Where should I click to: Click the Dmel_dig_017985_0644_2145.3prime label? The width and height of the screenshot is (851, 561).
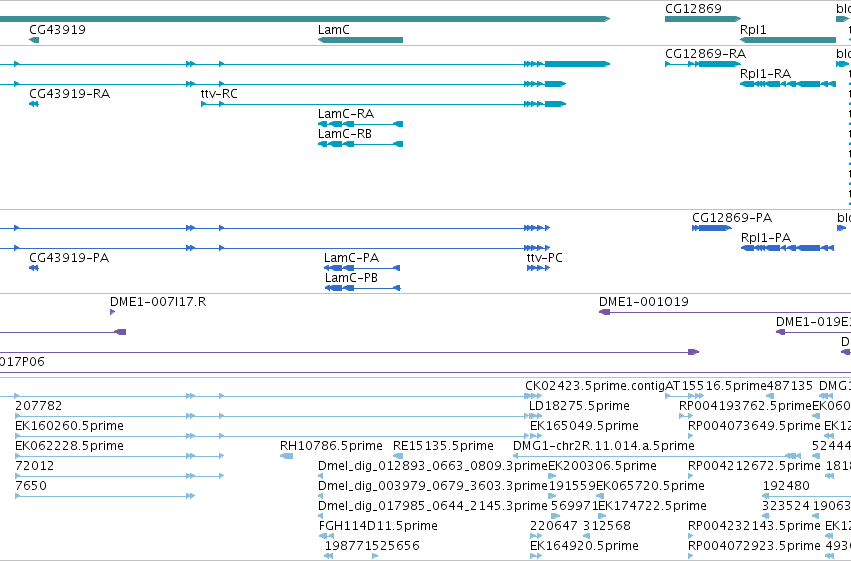433,506
